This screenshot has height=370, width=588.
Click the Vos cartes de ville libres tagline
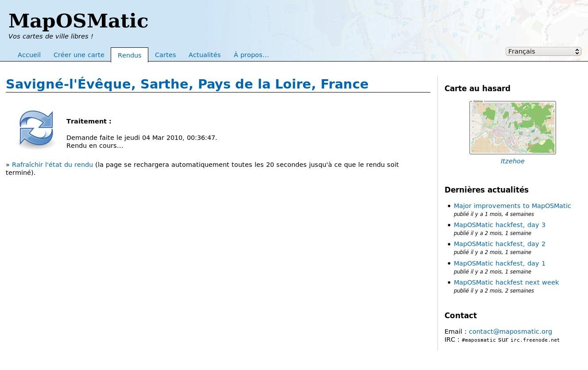[51, 36]
